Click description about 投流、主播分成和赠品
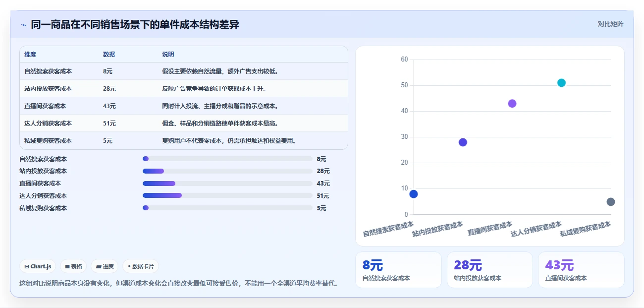Screen dimensions: 644x308 [220, 106]
